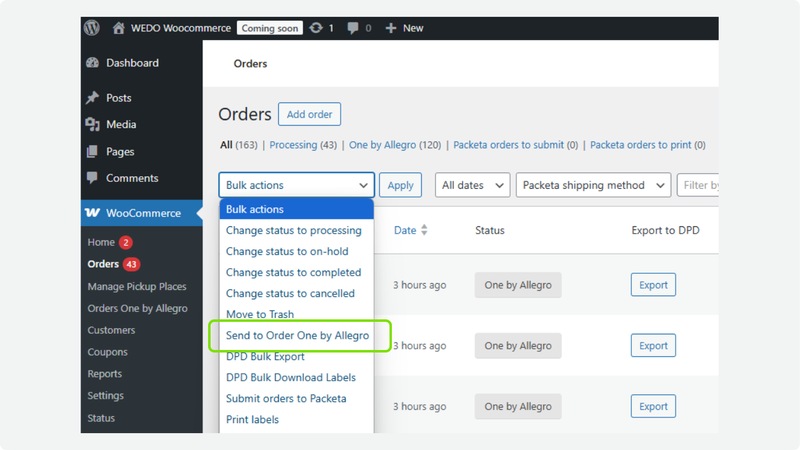Choose Change status to processing
Screen dimensions: 800x450
294,230
